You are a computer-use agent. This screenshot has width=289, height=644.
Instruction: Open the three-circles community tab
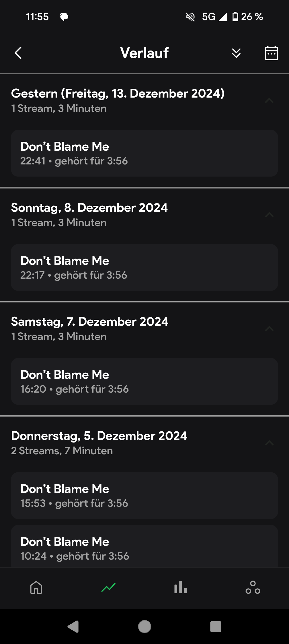point(253,587)
